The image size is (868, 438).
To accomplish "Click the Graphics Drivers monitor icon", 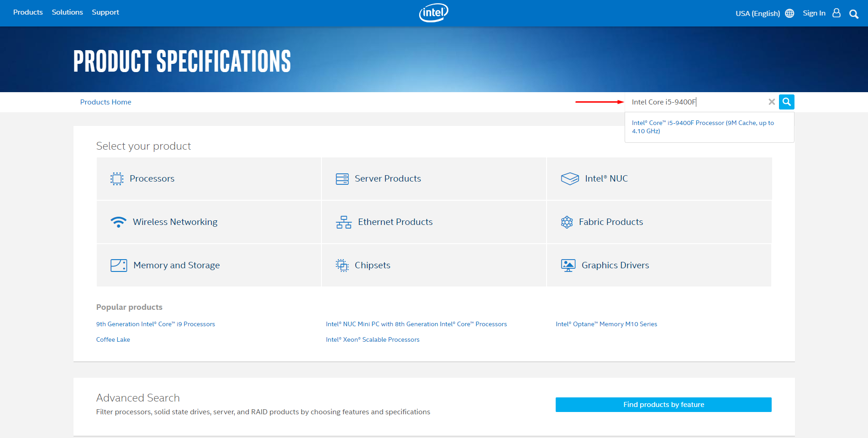I will pyautogui.click(x=568, y=266).
